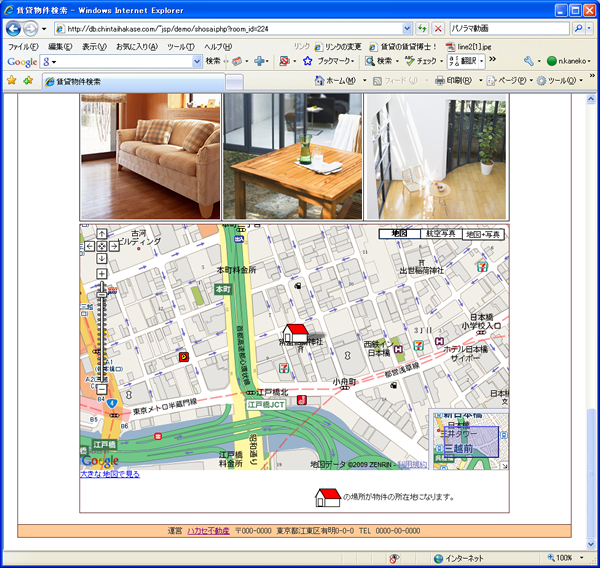Open the address bar dropdown

pos(406,29)
